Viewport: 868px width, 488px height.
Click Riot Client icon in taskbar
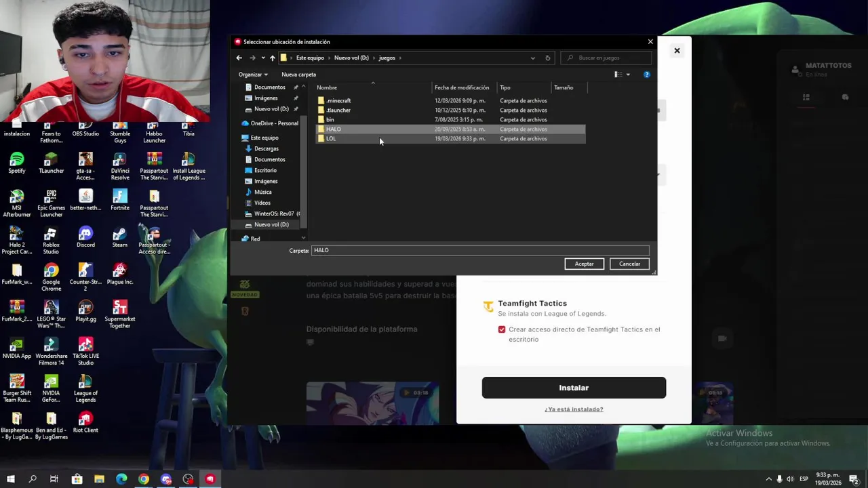[210, 479]
